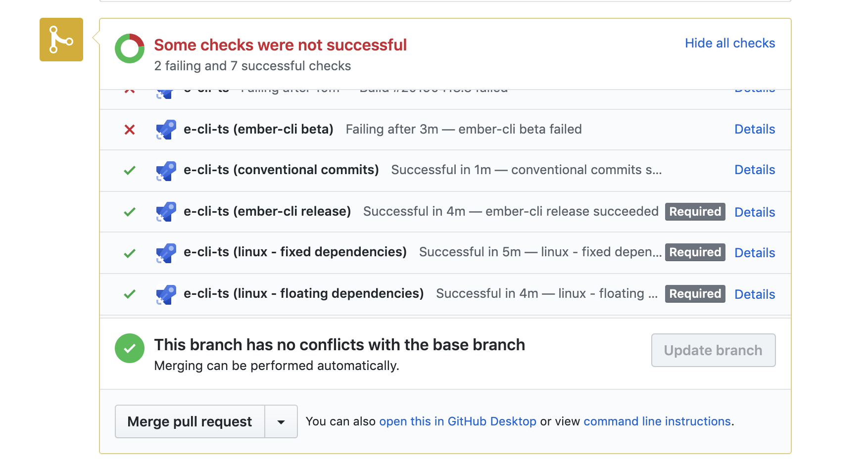This screenshot has height=464, width=868.
Task: Click Merge pull request button
Action: point(190,421)
